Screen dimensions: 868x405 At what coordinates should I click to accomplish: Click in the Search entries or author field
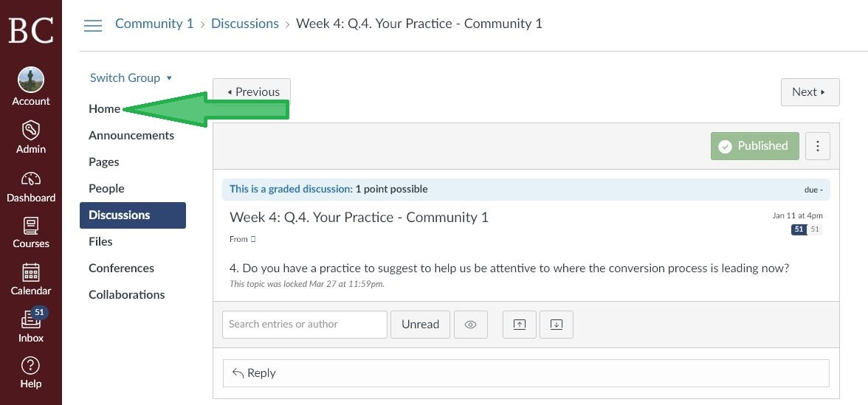click(304, 325)
